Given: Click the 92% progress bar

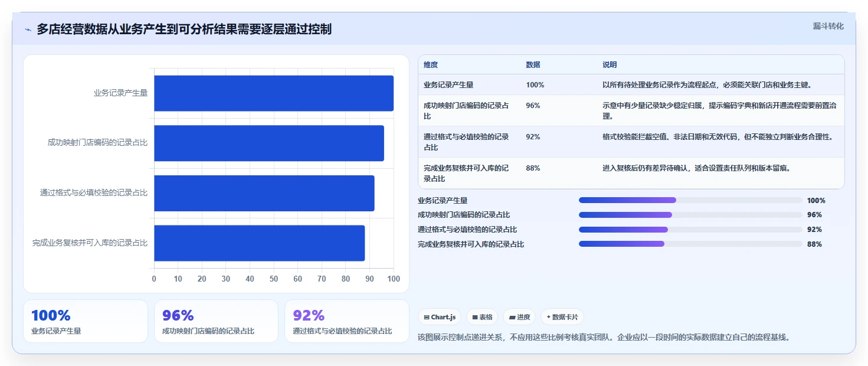Looking at the screenshot, I should coord(690,230).
